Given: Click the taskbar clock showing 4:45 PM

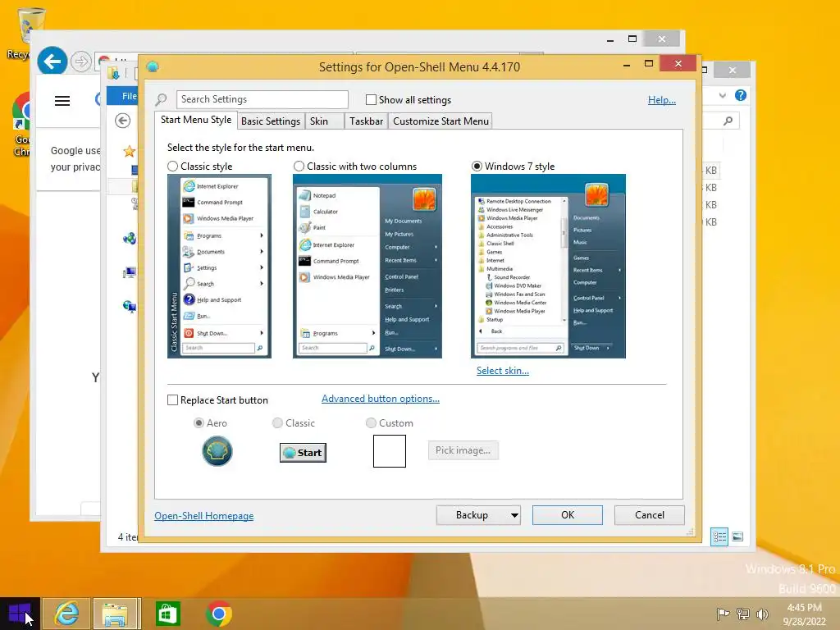Looking at the screenshot, I should [804, 614].
